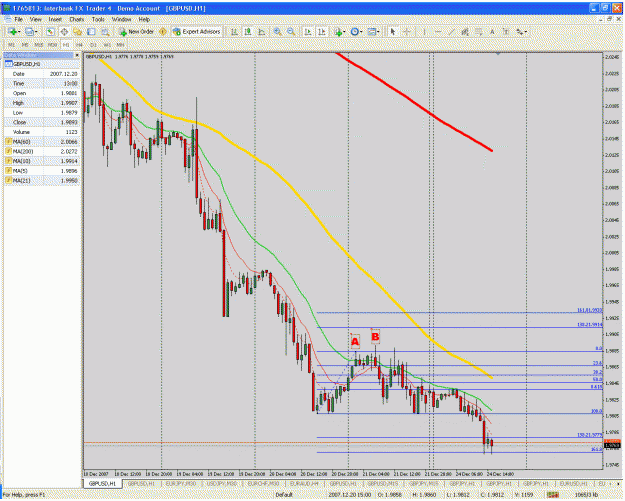Select the Cursor arrow tool
Screen dimensions: 625x501
point(393,32)
